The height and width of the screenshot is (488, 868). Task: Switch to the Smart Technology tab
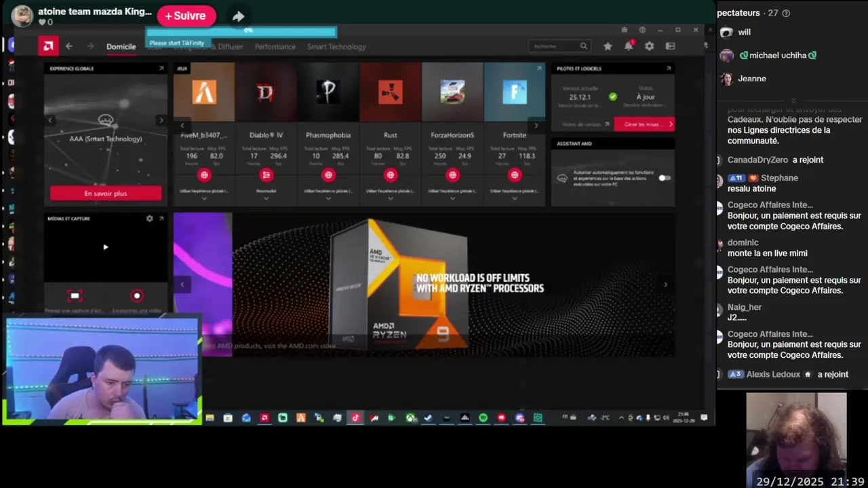pos(336,47)
